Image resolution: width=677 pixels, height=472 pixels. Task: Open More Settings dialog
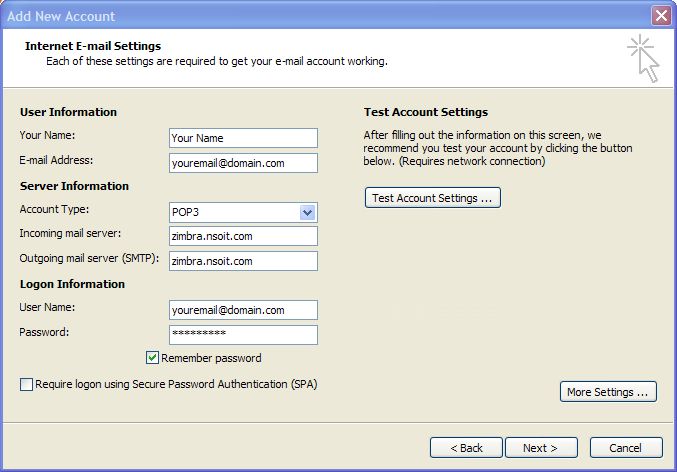[608, 392]
